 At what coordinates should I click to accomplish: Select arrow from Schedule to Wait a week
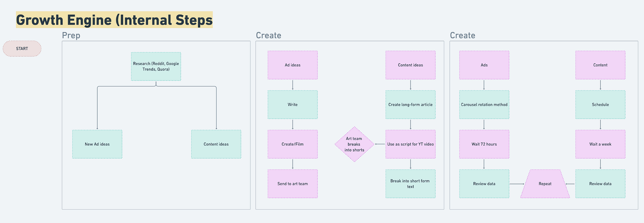601,124
